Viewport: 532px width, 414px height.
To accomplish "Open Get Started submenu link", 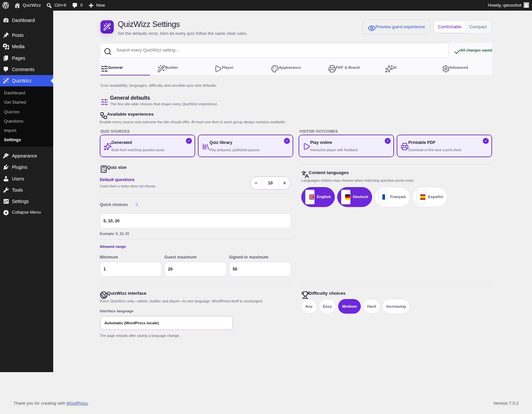I will pos(15,102).
